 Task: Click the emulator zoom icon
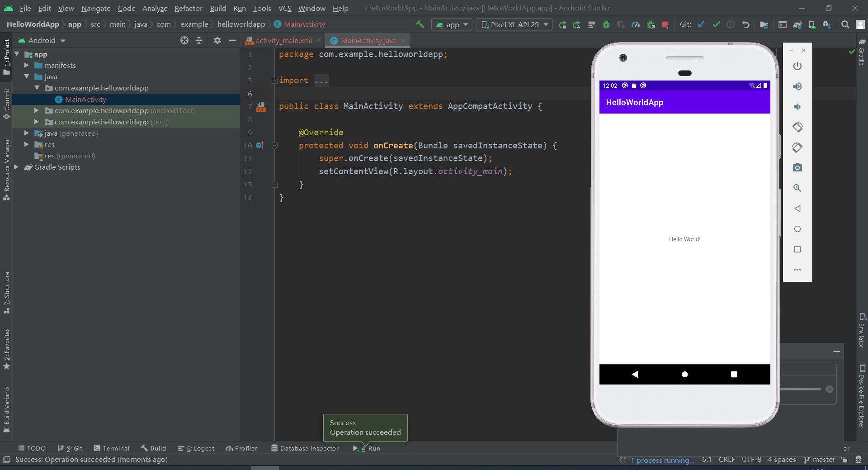click(797, 188)
